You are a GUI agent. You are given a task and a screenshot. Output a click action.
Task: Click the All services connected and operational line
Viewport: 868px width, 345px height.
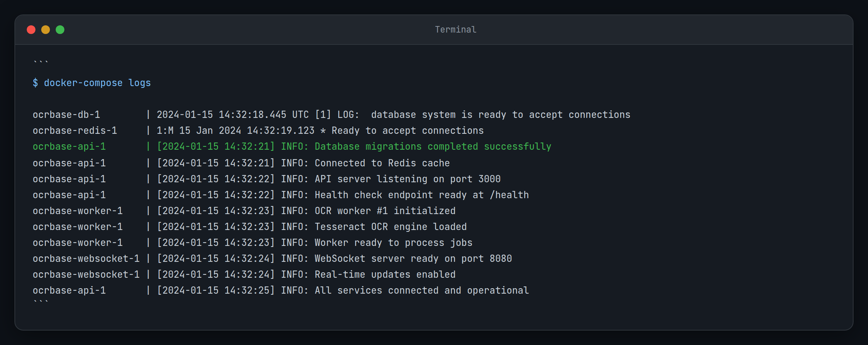pos(422,290)
